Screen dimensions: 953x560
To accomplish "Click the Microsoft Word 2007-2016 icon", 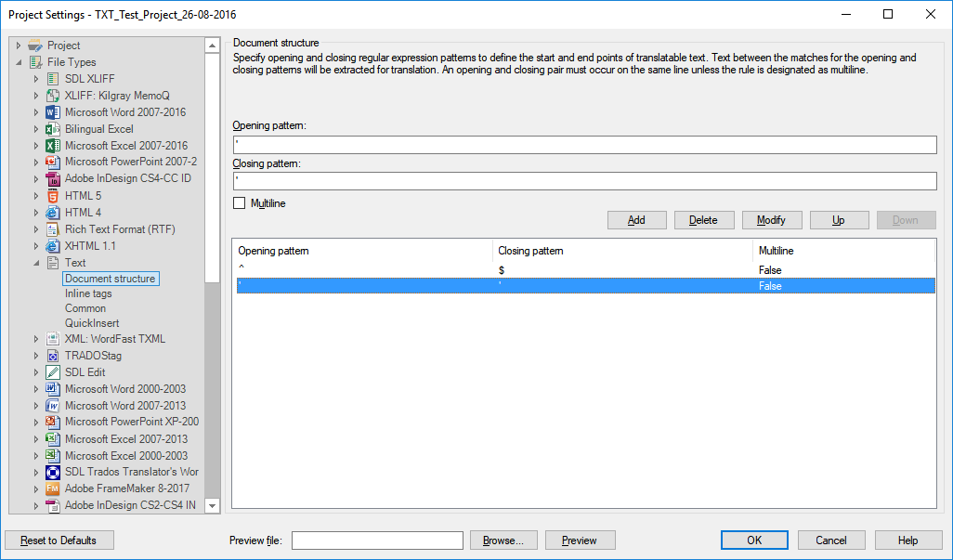I will tap(53, 112).
